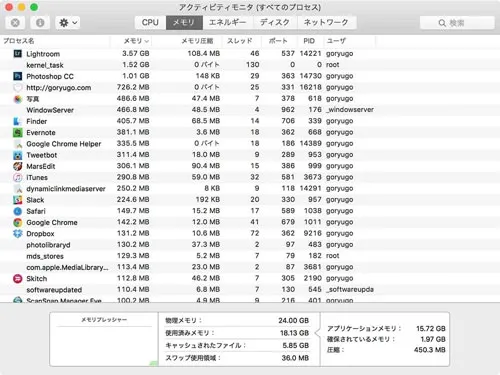The image size is (500, 375).
Task: Click the 335.5 MB memory value
Action: (x=133, y=143)
